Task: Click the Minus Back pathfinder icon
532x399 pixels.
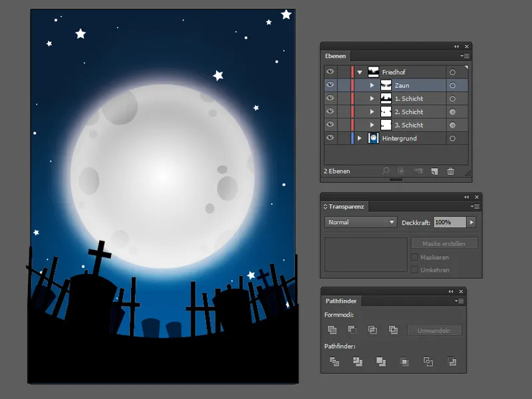Action: (452, 362)
